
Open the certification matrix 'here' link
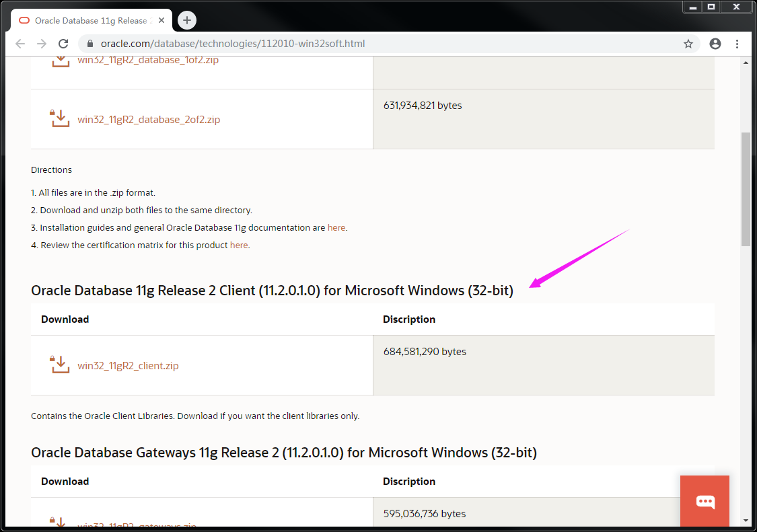pos(239,245)
